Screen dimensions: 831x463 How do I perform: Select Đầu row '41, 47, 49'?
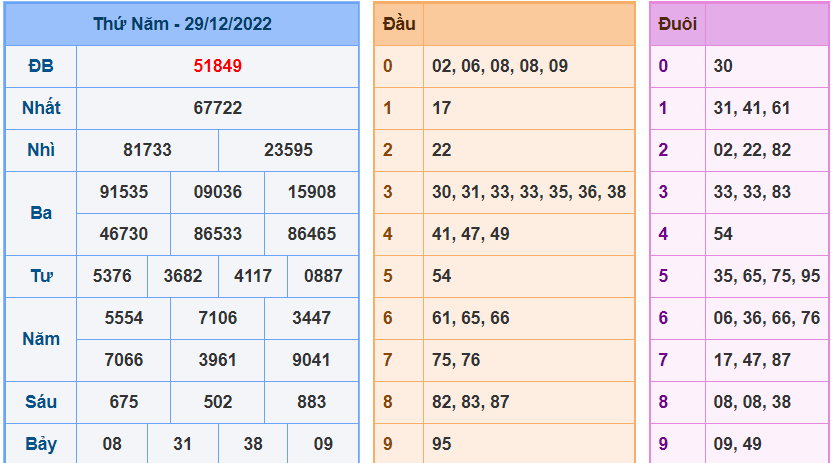coord(471,234)
